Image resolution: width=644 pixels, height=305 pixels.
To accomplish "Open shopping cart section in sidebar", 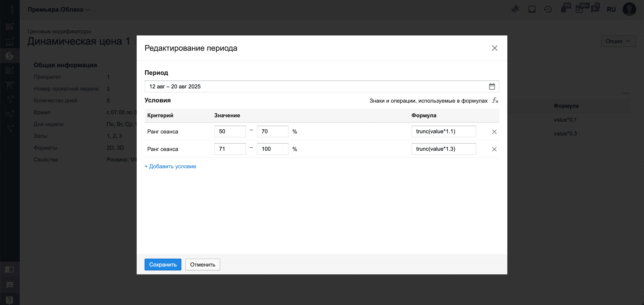I will pyautogui.click(x=9, y=85).
